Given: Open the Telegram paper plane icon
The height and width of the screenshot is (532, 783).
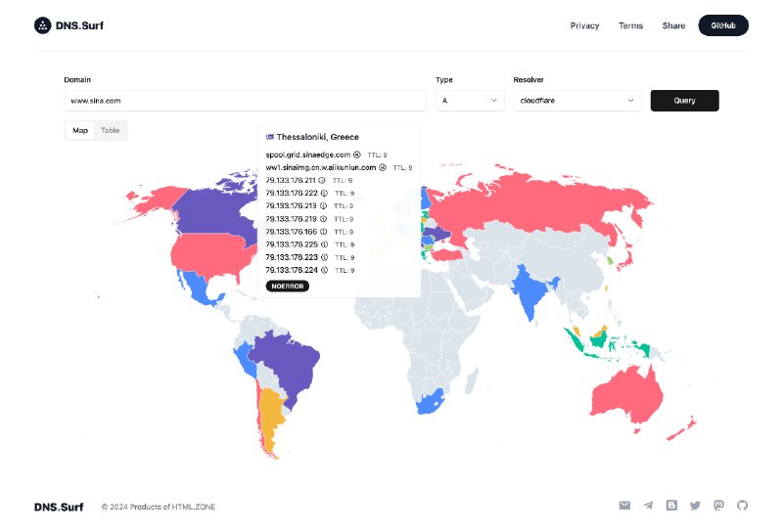Looking at the screenshot, I should (648, 506).
